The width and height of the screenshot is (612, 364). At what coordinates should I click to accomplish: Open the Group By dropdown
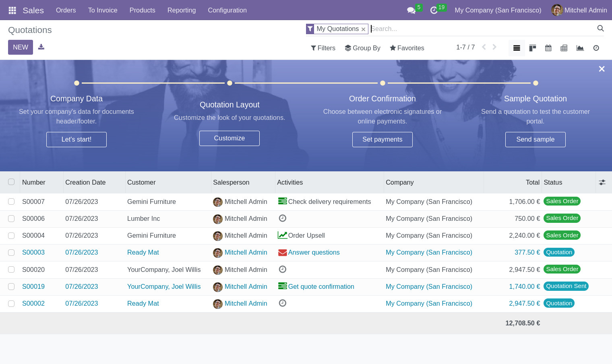tap(362, 48)
